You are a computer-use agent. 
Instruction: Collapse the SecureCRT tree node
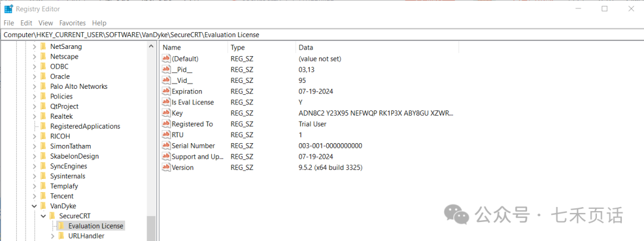pos(43,216)
